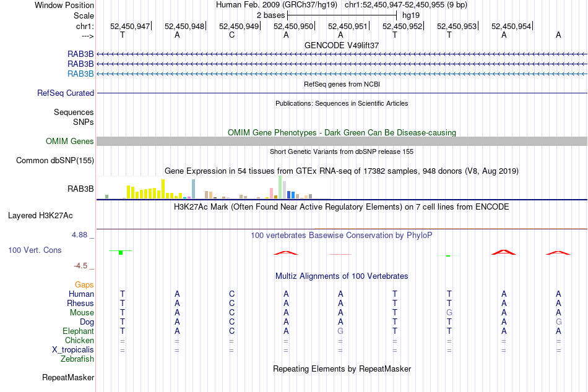Click the coordinate label 52,450,954
588x392 pixels.
511,26
